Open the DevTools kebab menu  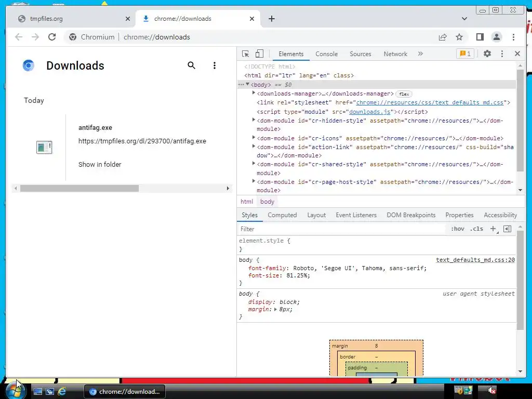point(502,54)
